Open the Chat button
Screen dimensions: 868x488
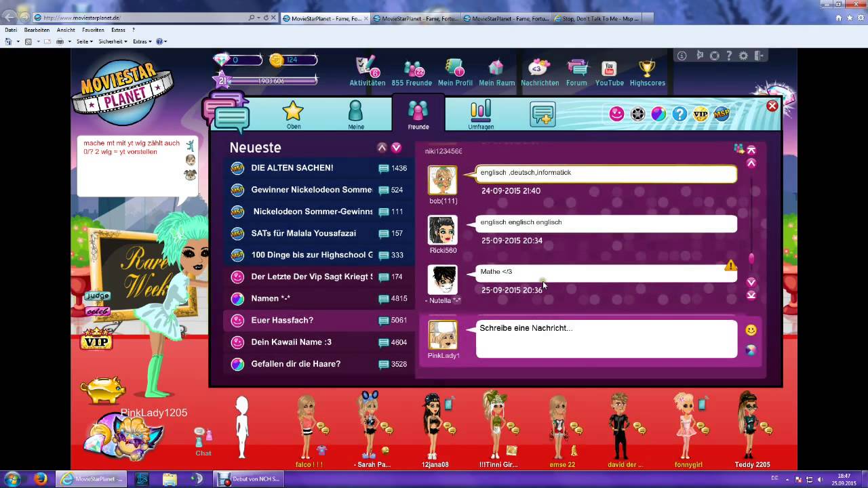coord(203,441)
